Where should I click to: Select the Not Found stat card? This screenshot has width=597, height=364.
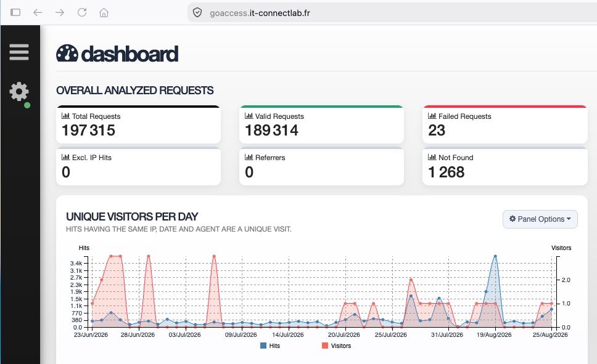[x=505, y=166]
